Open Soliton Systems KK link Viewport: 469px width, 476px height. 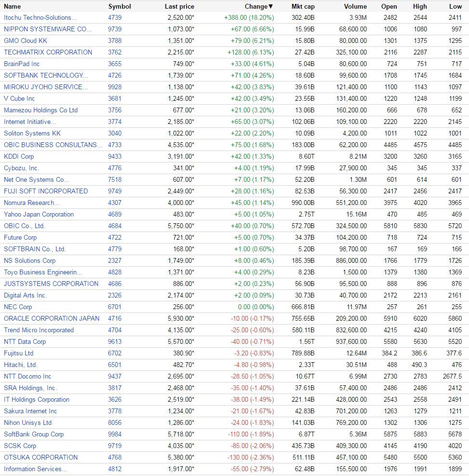click(32, 133)
